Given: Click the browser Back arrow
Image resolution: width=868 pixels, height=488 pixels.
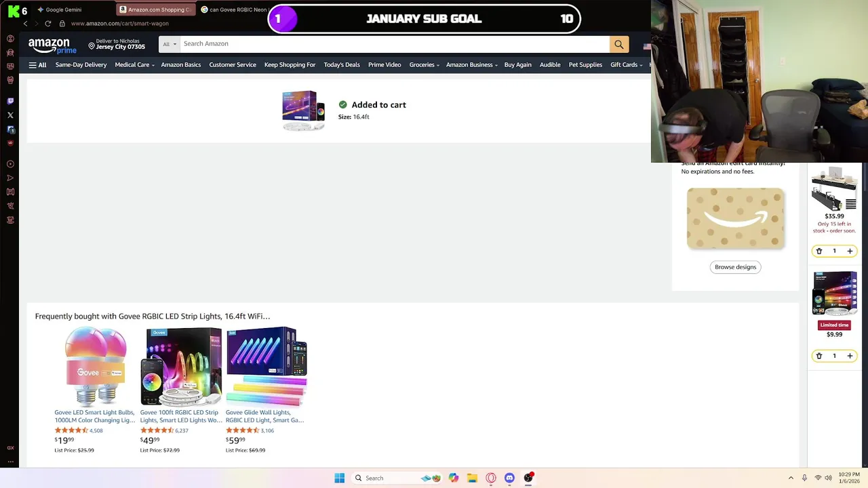Looking at the screenshot, I should tap(26, 24).
